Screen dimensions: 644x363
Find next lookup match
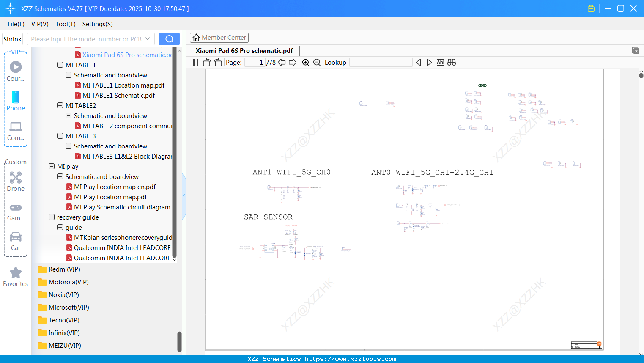pos(429,63)
